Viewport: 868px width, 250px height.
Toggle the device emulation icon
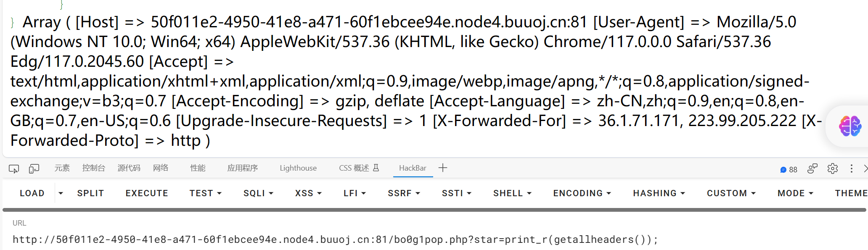point(34,169)
